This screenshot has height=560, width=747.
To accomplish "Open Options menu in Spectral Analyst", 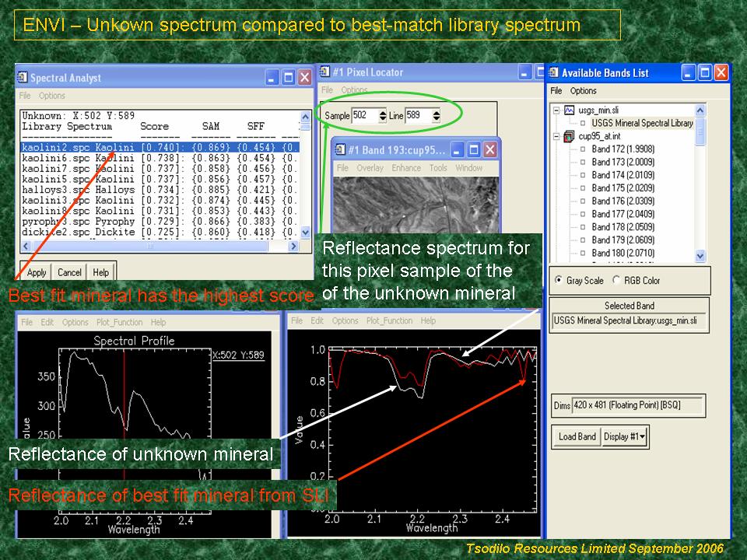I will pyautogui.click(x=52, y=96).
